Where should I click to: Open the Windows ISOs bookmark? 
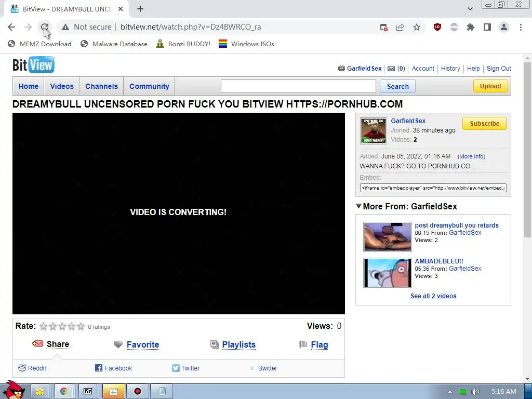[246, 44]
